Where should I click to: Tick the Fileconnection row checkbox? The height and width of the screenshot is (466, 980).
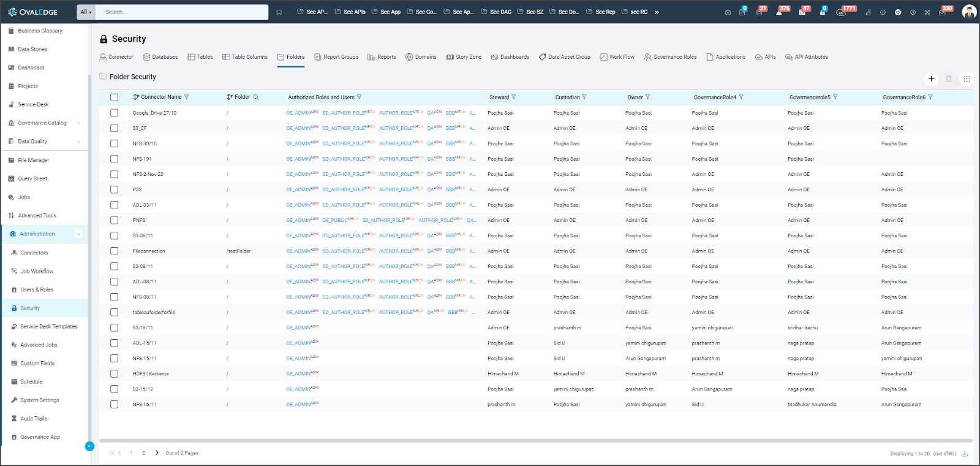pyautogui.click(x=114, y=251)
